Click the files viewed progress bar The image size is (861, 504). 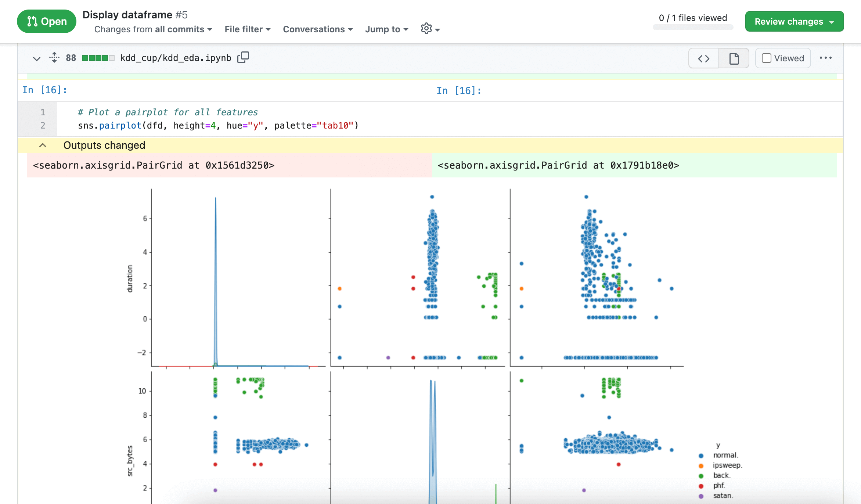click(x=693, y=27)
